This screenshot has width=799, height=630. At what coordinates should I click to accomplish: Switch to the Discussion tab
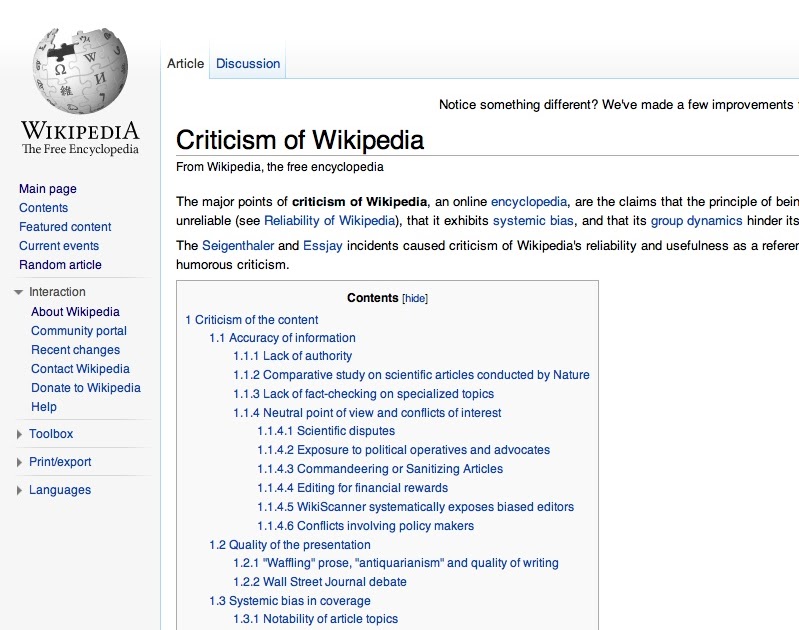(x=248, y=64)
